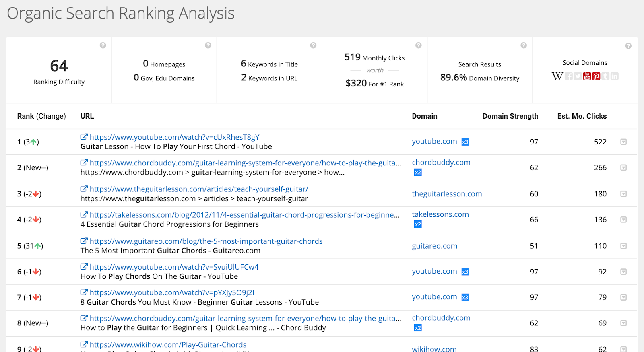Click wikihow.com domain link

(434, 348)
